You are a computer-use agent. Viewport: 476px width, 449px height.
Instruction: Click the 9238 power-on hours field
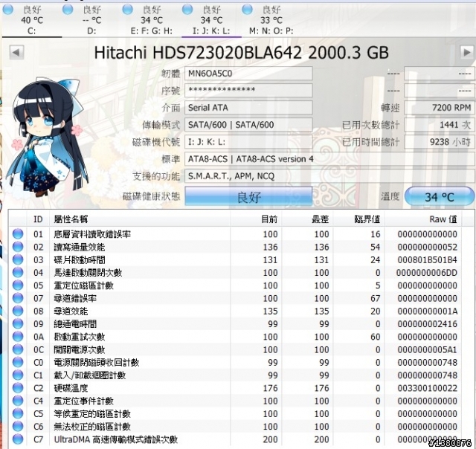tap(440, 142)
